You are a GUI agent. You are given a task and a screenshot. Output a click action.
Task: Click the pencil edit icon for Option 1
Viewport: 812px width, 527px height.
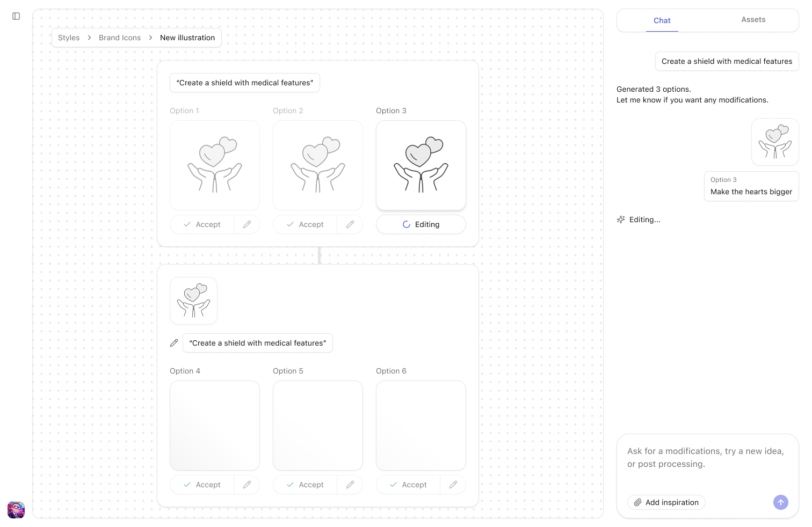(247, 224)
